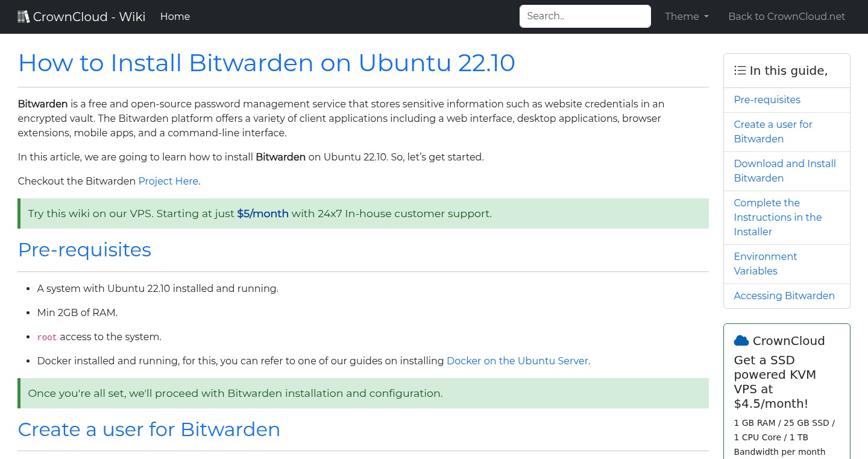Click inside the Search field
The image size is (868, 459).
(584, 16)
